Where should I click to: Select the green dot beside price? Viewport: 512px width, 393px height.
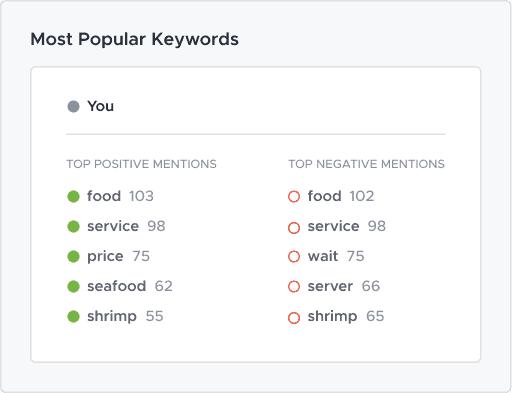tap(73, 256)
